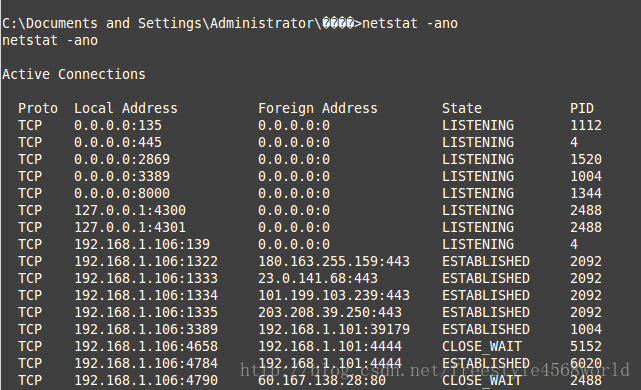Click PID value 5152
Image resolution: width=641 pixels, height=390 pixels.
(586, 346)
